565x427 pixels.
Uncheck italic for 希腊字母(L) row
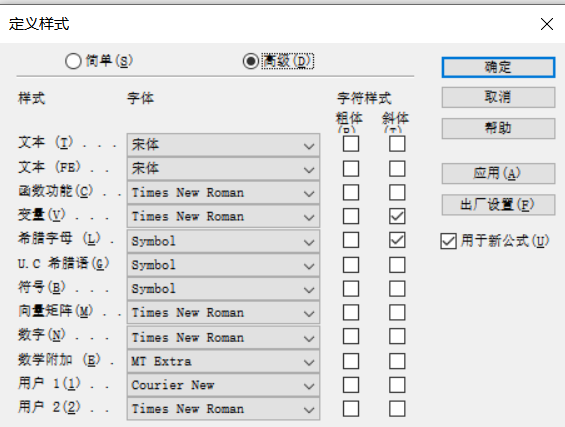coord(397,240)
